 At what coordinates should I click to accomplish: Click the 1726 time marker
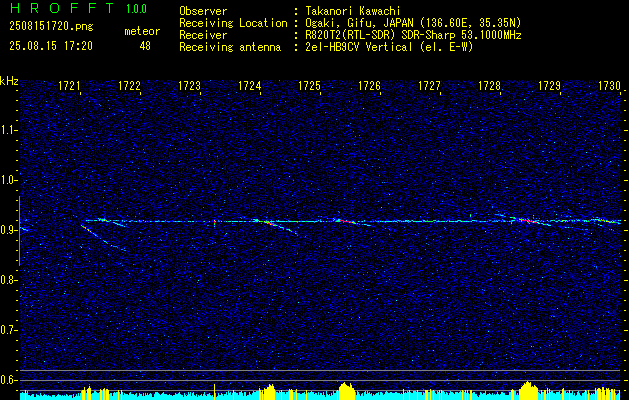(369, 86)
